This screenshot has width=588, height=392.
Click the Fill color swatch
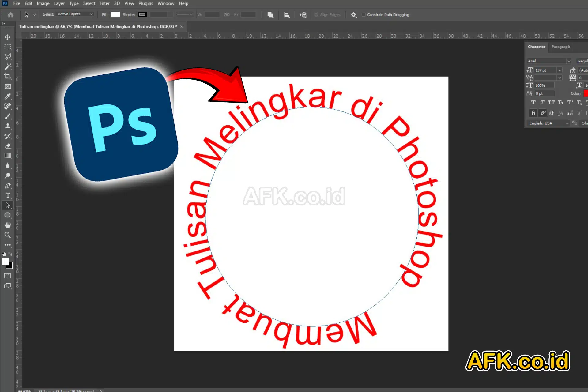pyautogui.click(x=115, y=14)
